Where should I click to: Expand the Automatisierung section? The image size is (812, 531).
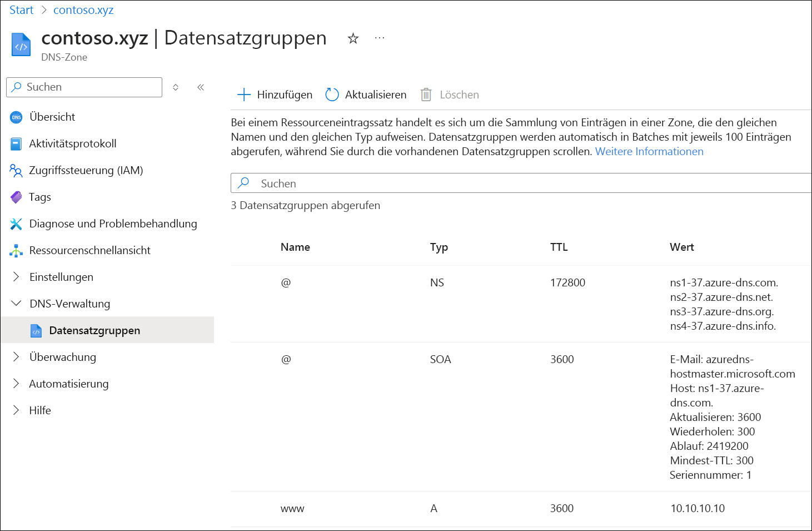(x=16, y=384)
